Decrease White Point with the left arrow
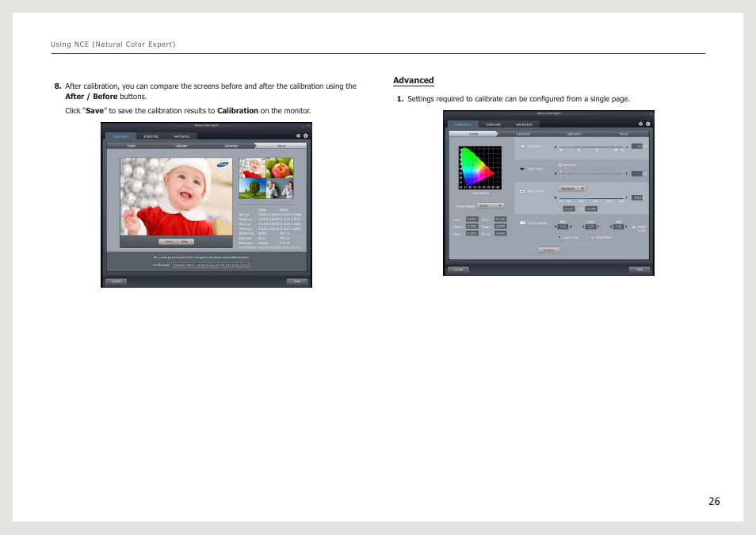Image resolution: width=756 pixels, height=535 pixels. [x=556, y=197]
